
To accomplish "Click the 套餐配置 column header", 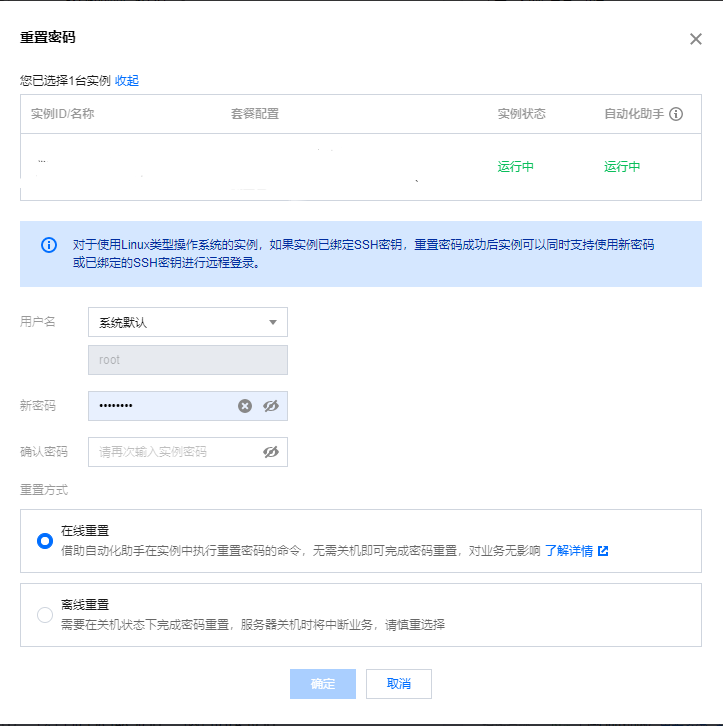I will (x=255, y=114).
